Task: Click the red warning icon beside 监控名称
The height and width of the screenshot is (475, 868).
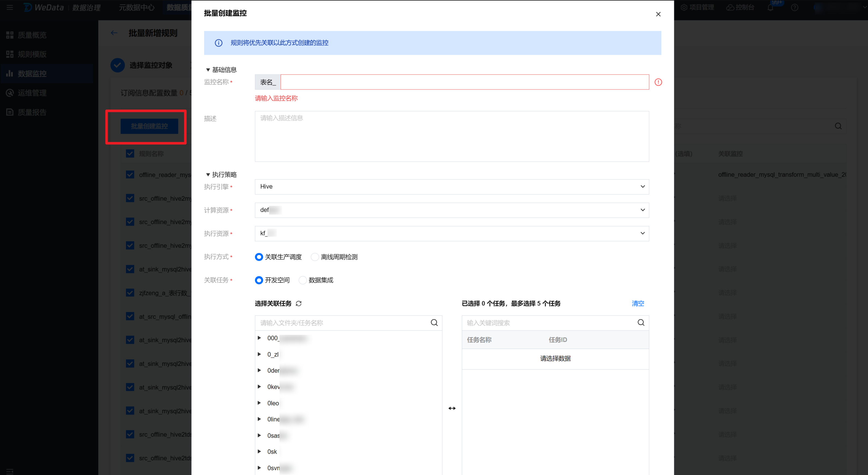Action: click(658, 82)
